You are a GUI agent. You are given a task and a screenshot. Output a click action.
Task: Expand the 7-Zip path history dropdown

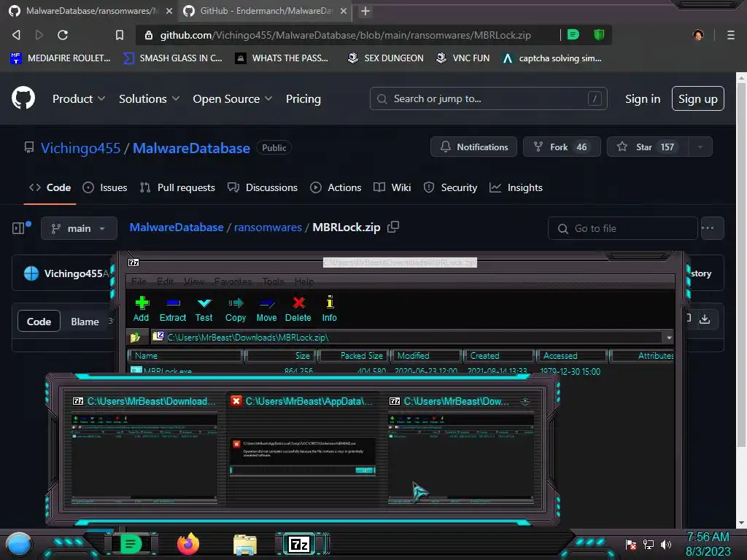[669, 338]
